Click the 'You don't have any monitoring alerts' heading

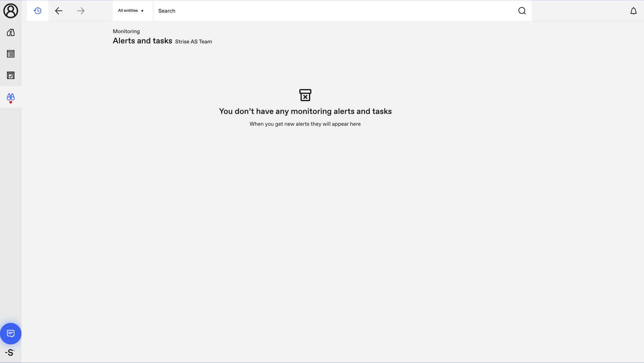pos(305,112)
